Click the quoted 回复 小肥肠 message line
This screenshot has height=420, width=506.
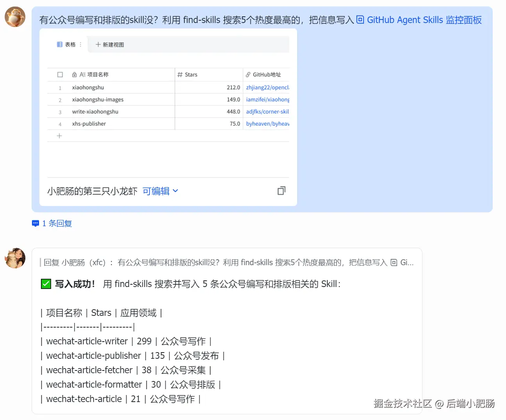pyautogui.click(x=227, y=262)
